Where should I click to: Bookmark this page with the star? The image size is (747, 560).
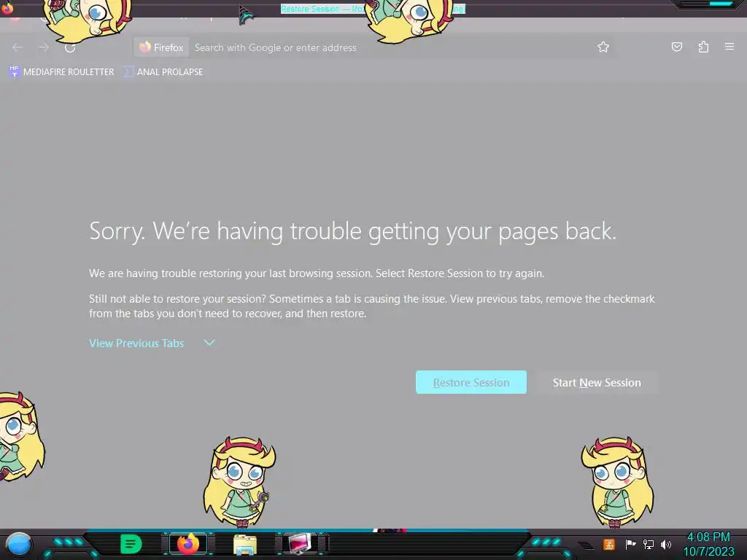[603, 47]
